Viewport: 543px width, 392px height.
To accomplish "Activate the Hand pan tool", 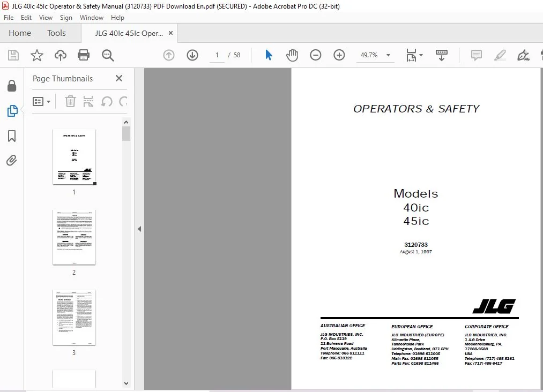I will point(292,55).
